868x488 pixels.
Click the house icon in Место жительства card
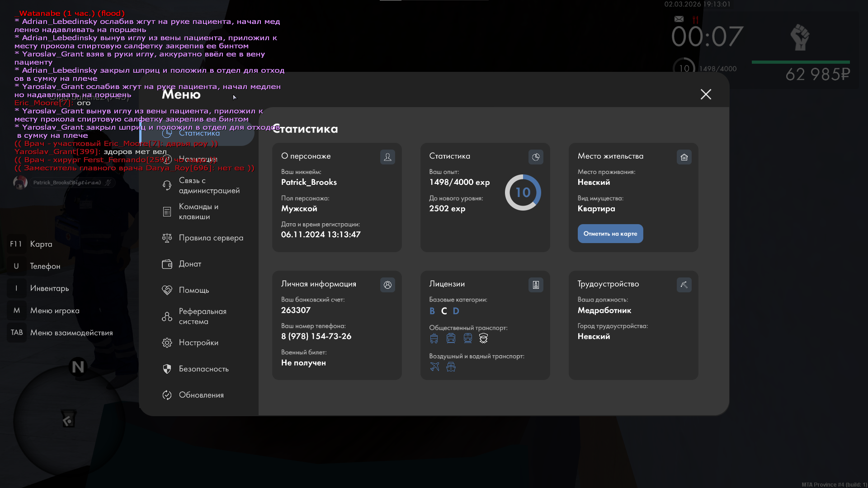coord(684,157)
